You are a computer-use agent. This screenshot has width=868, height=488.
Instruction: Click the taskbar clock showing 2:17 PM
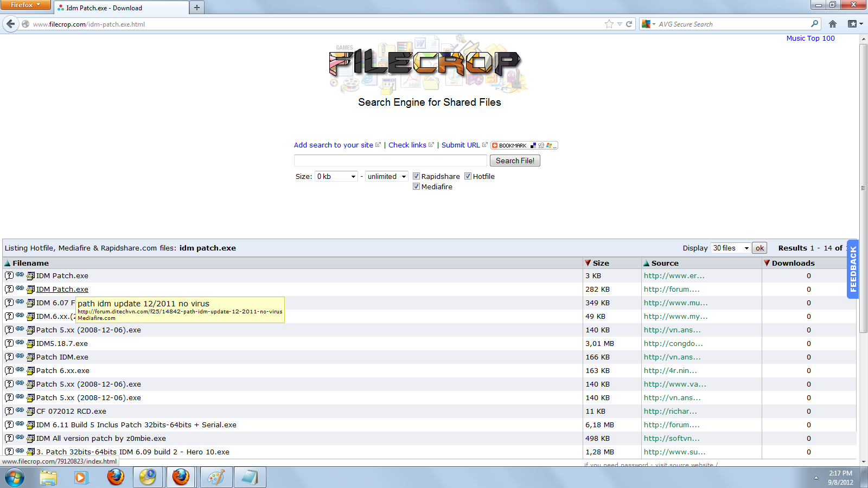pyautogui.click(x=840, y=478)
